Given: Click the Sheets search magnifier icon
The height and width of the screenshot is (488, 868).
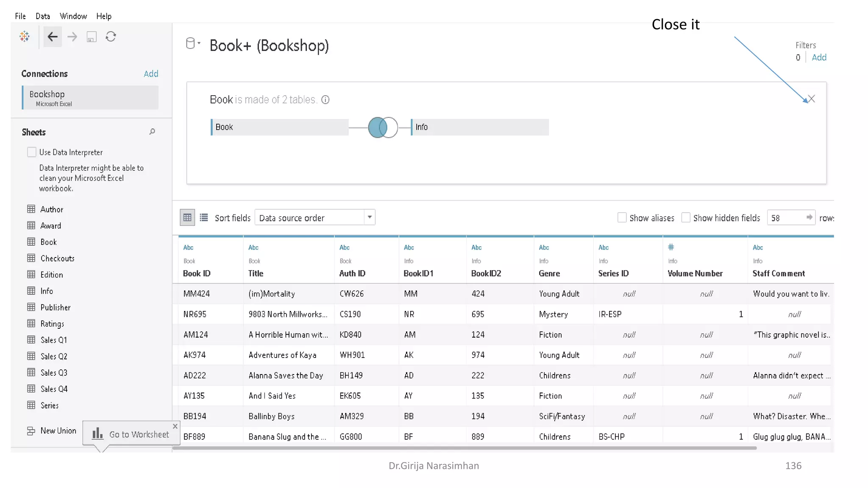Looking at the screenshot, I should (152, 132).
